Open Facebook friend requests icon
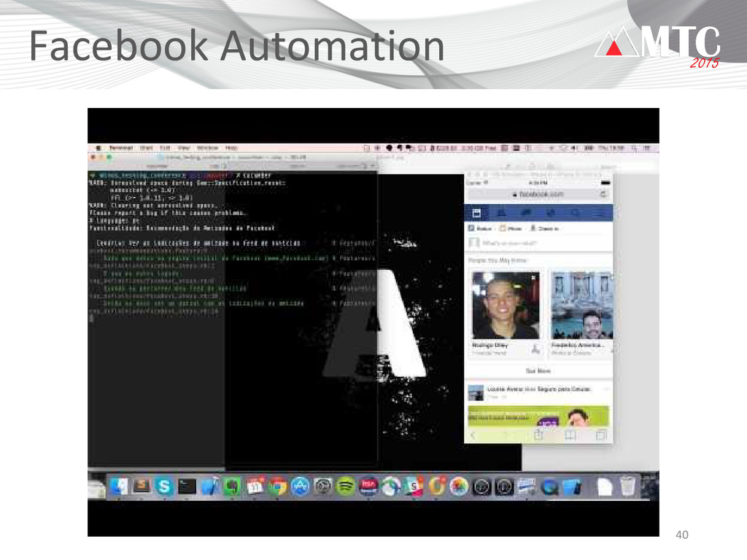Screen dimensions: 747x560 pos(501,213)
